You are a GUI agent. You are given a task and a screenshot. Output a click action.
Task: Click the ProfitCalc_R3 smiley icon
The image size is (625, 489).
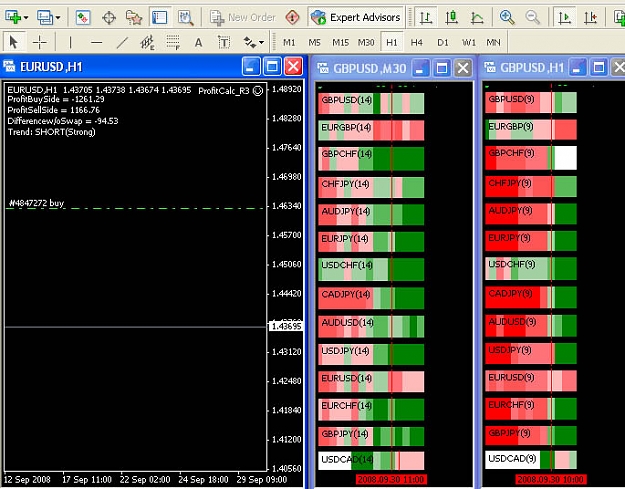pyautogui.click(x=258, y=91)
